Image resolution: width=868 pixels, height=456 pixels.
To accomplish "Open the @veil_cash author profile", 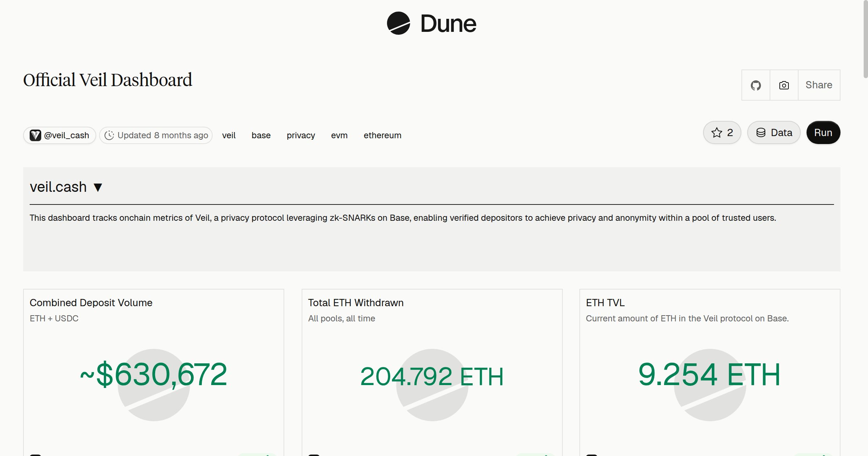I will pyautogui.click(x=60, y=135).
